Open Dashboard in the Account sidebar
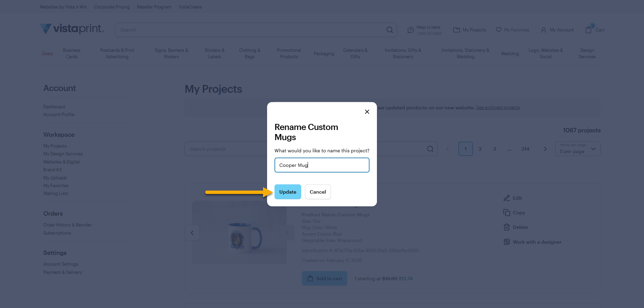Image resolution: width=644 pixels, height=308 pixels. [54, 107]
